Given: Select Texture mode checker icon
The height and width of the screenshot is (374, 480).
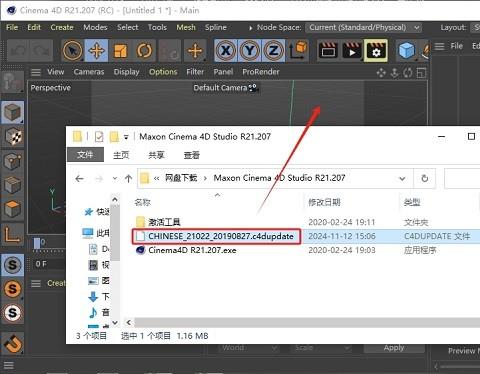Looking at the screenshot, I should click(12, 137).
